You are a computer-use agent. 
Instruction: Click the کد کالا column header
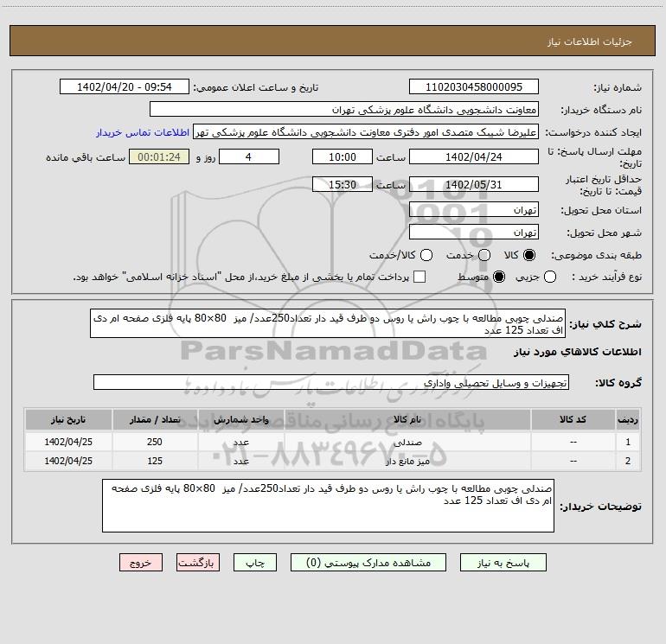point(573,420)
